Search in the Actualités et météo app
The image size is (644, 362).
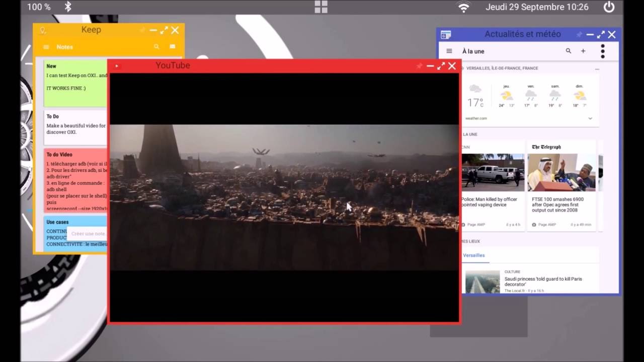click(569, 51)
